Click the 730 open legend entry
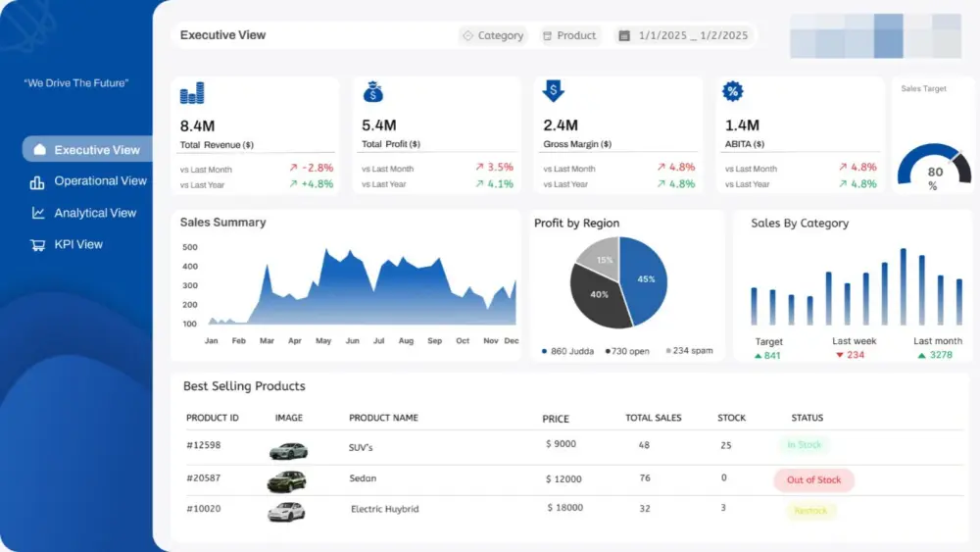The image size is (980, 552). point(627,351)
